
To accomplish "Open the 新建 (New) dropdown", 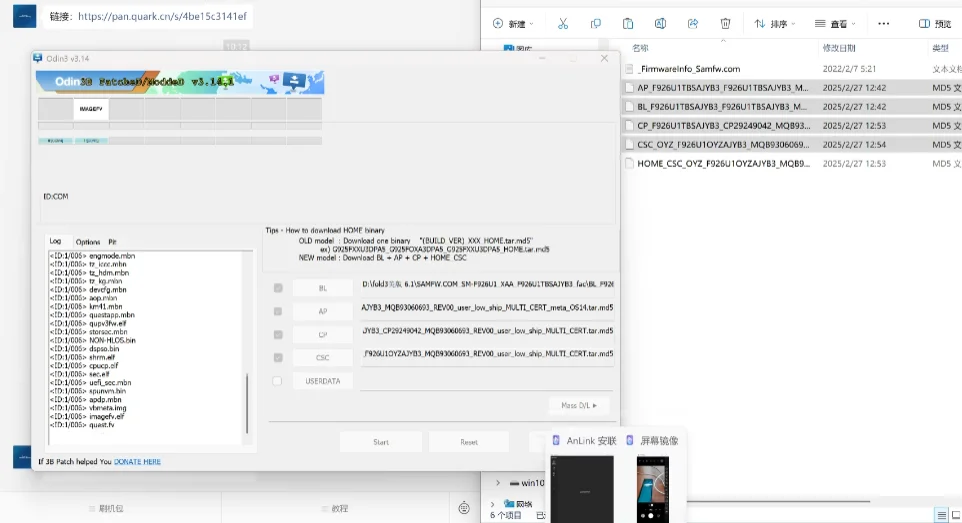I will coord(513,24).
